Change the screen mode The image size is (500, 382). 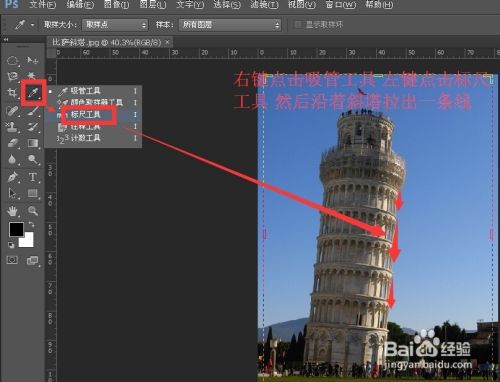(x=32, y=260)
